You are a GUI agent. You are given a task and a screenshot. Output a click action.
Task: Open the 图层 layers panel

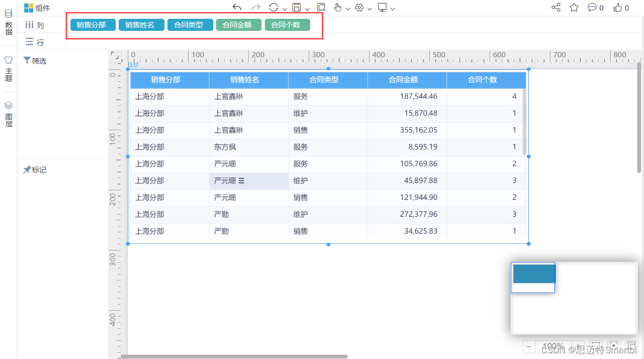(x=9, y=114)
